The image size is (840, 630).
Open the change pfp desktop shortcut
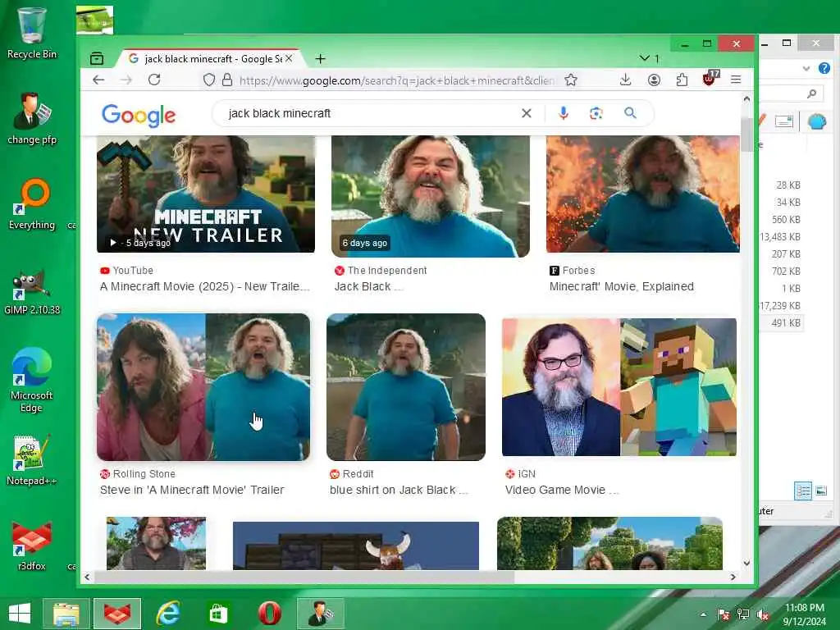click(x=32, y=118)
